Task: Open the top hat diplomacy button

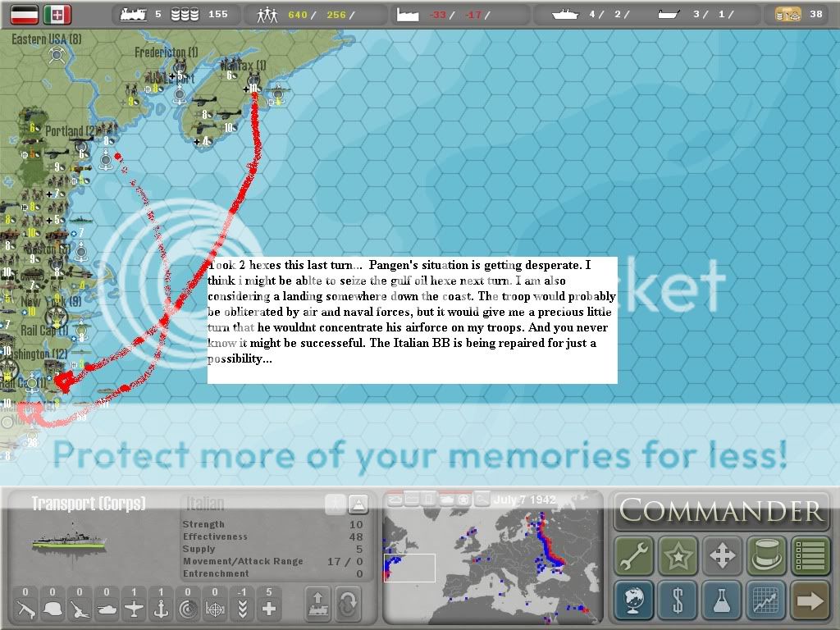Action: pos(767,555)
